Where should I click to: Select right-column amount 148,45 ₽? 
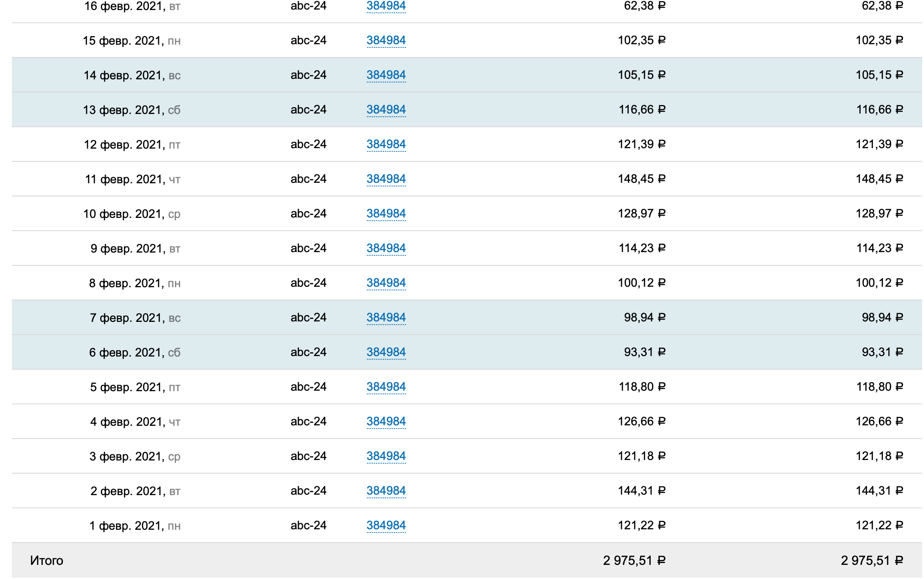pos(879,179)
